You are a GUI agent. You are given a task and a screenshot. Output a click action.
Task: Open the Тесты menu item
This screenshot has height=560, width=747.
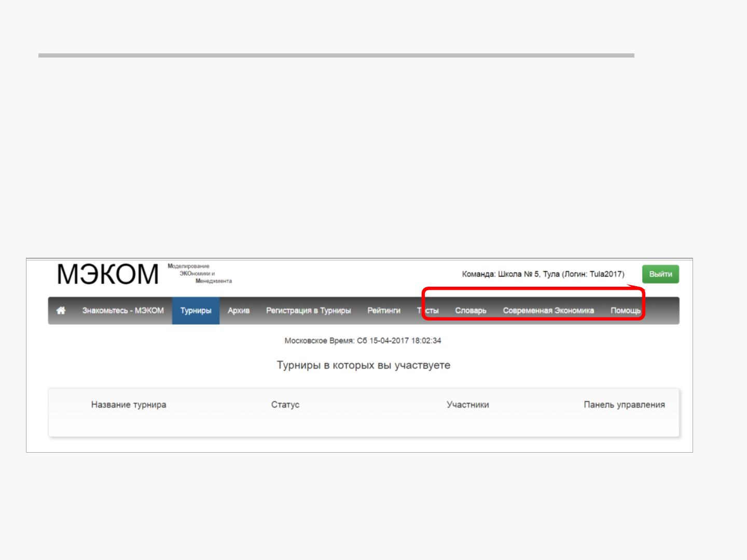[428, 311]
